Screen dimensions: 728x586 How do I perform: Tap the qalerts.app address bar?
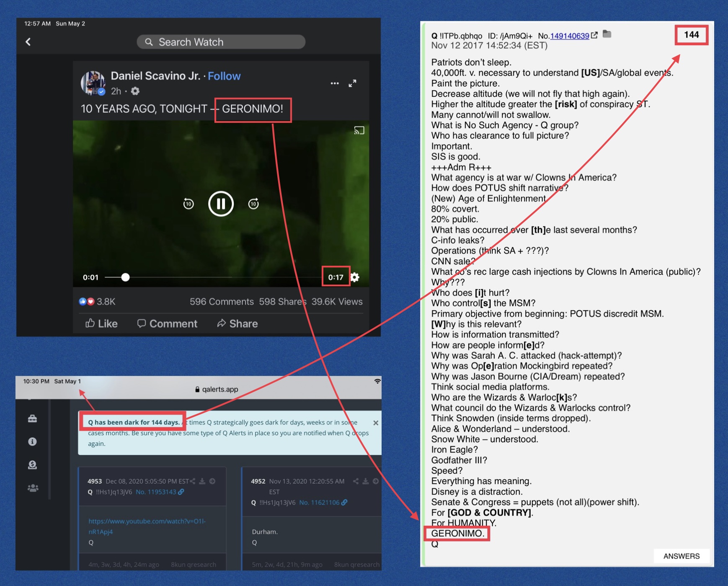pyautogui.click(x=217, y=389)
